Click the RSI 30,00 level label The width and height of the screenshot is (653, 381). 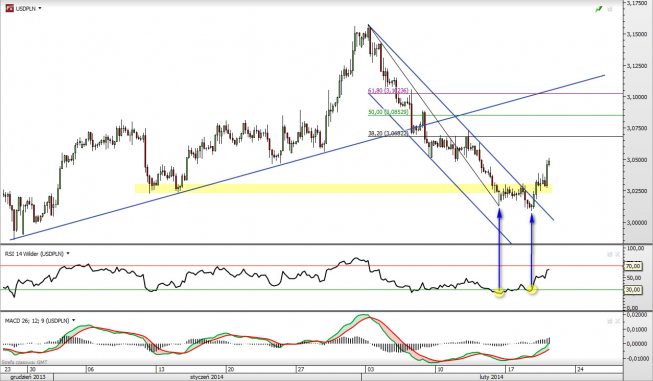pyautogui.click(x=633, y=290)
